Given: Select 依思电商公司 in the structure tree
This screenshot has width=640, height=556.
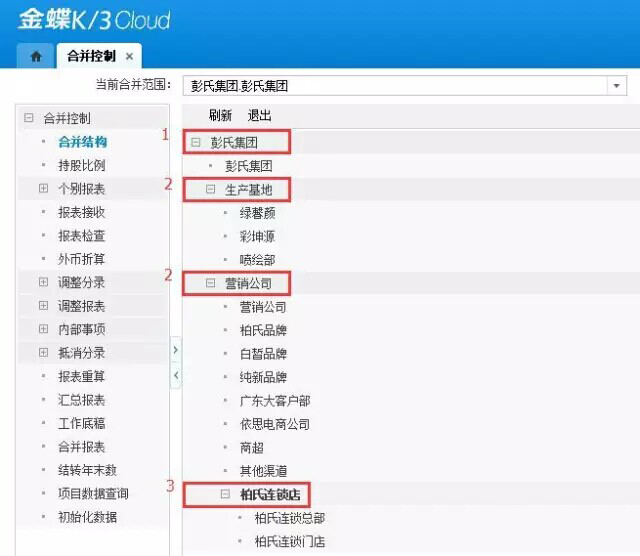Looking at the screenshot, I should point(275,424).
